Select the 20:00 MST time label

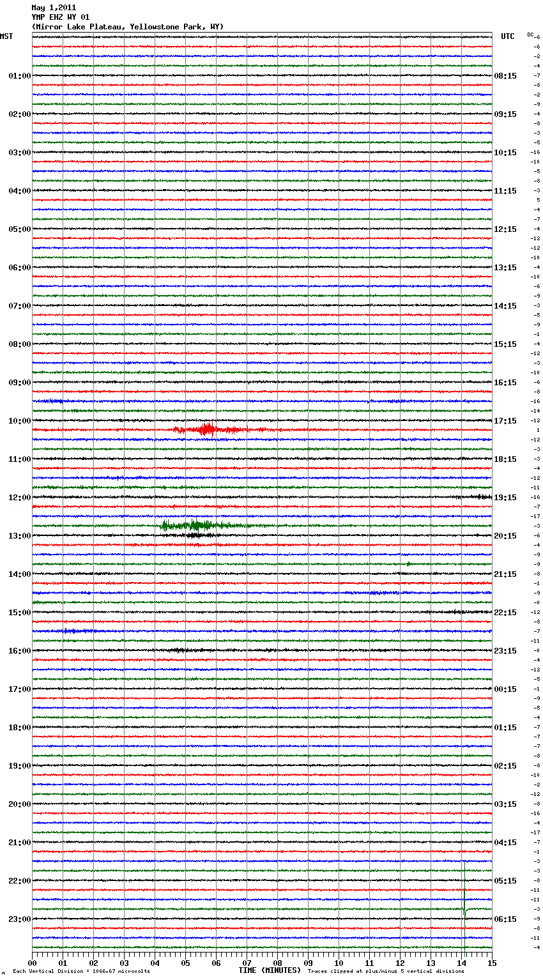click(x=19, y=804)
